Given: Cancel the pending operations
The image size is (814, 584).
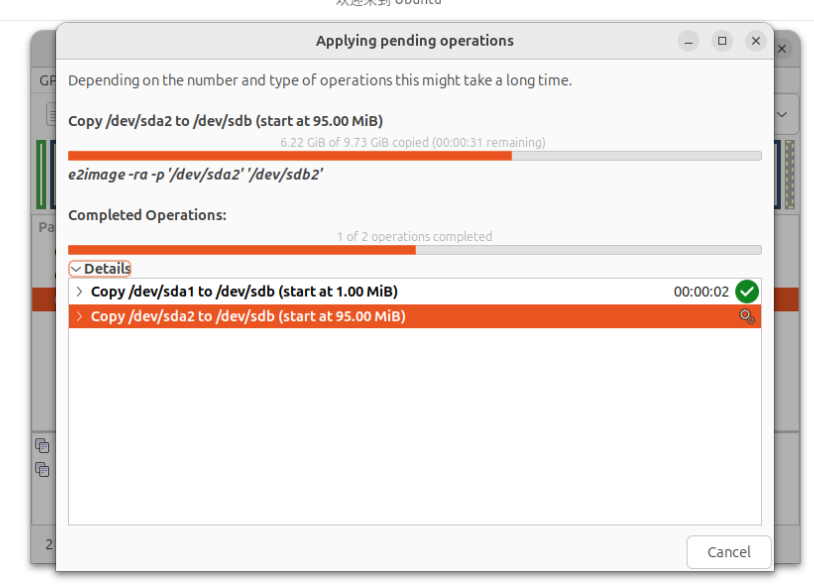Looking at the screenshot, I should tap(729, 552).
